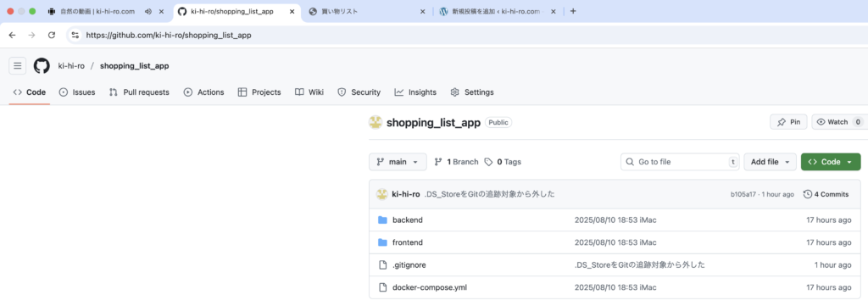Expand the main branch dropdown
Image resolution: width=868 pixels, height=306 pixels.
pyautogui.click(x=398, y=162)
